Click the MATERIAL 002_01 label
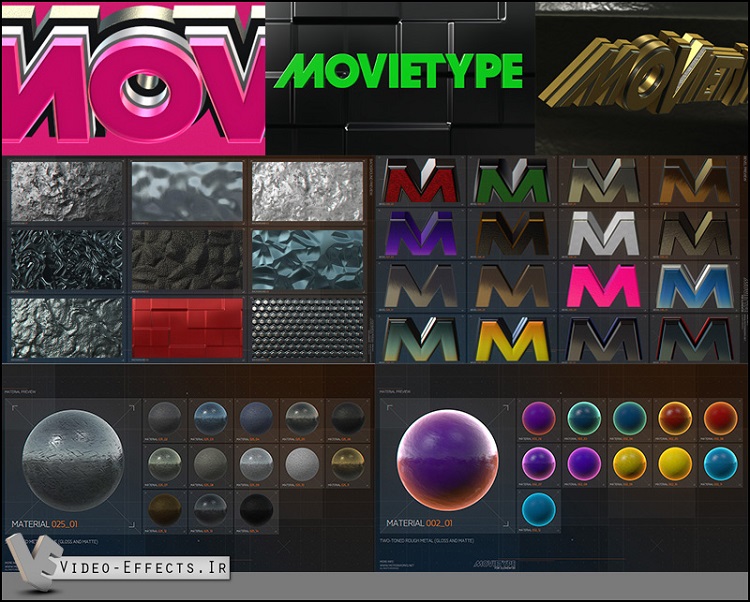 419,523
